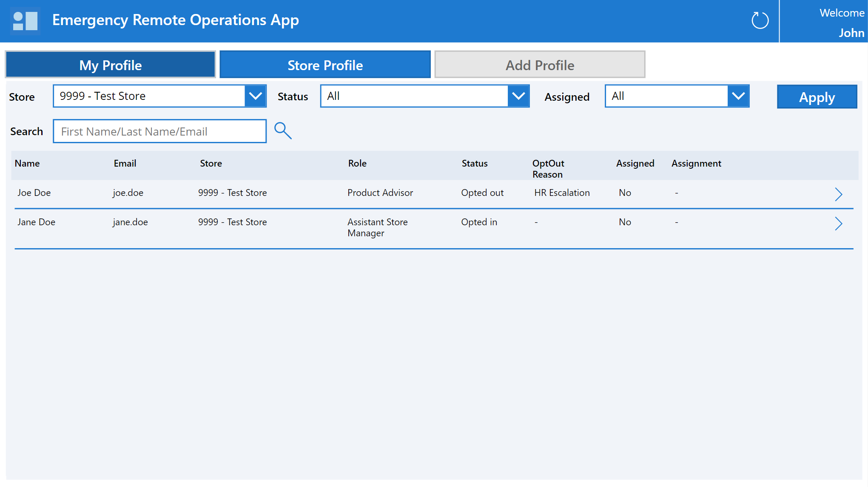Click the Opted in status cell
This screenshot has width=868, height=487.
479,222
